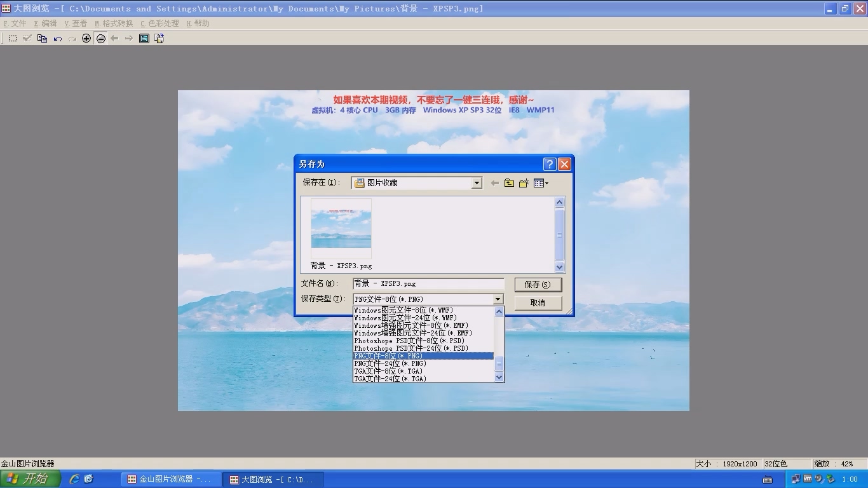Image resolution: width=868 pixels, height=488 pixels.
Task: Choose TGA文件-24位 (*.TGA) format
Action: 423,379
